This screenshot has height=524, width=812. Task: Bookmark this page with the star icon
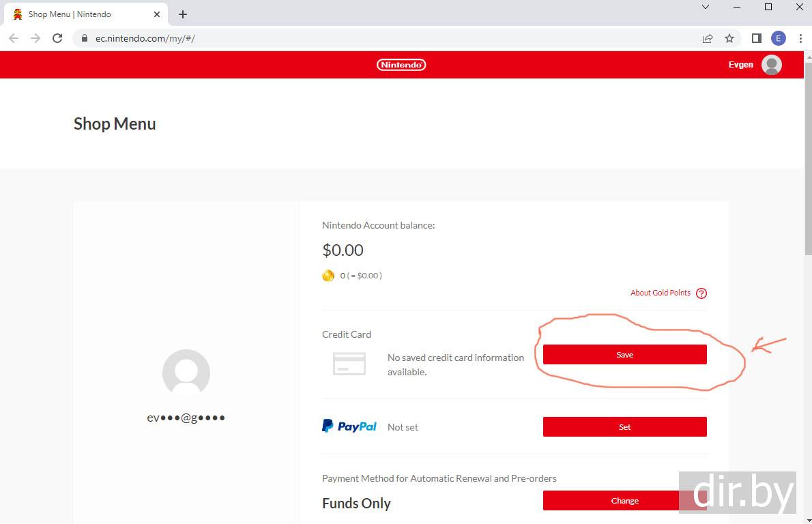pos(729,38)
